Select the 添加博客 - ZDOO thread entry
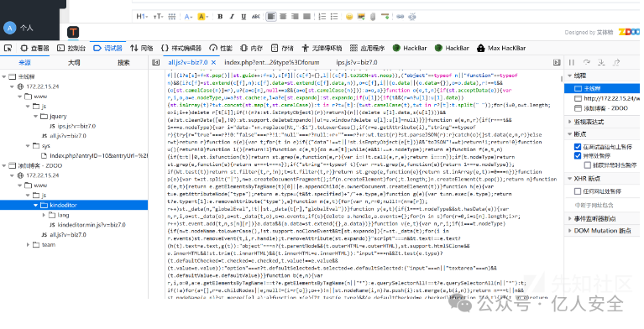The height and width of the screenshot is (329, 644). (601, 108)
